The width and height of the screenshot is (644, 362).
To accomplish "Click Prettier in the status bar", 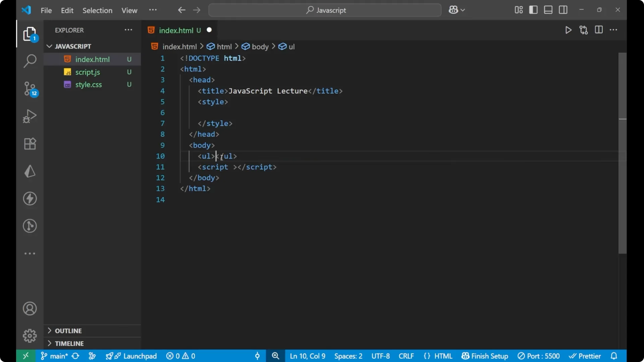I will [585, 356].
